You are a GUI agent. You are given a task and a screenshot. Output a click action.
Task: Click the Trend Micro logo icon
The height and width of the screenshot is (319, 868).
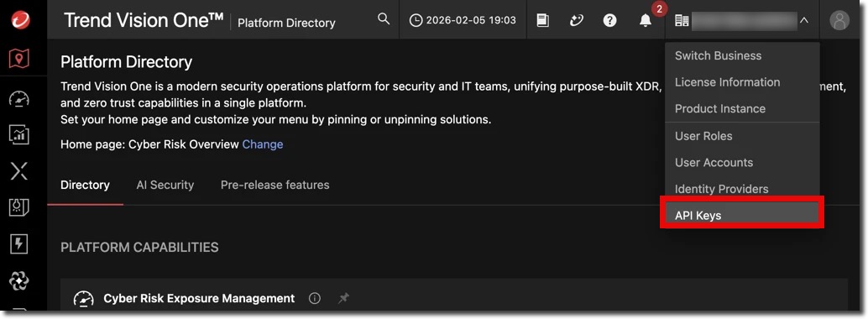(20, 20)
